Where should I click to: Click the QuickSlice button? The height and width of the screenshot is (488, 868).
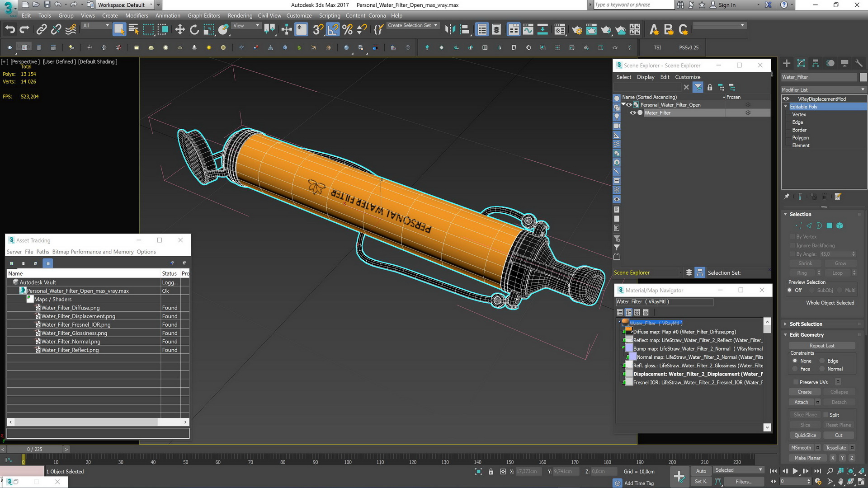pyautogui.click(x=805, y=436)
